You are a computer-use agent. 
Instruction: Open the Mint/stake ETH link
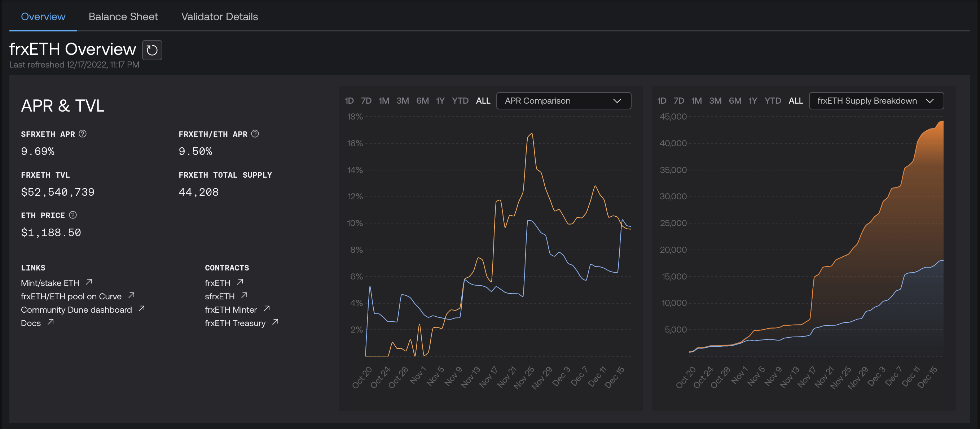50,283
